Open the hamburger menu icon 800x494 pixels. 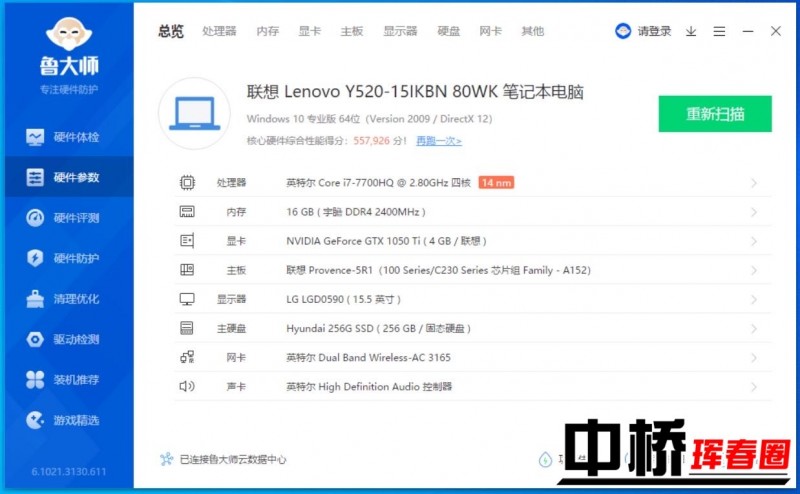(x=719, y=32)
